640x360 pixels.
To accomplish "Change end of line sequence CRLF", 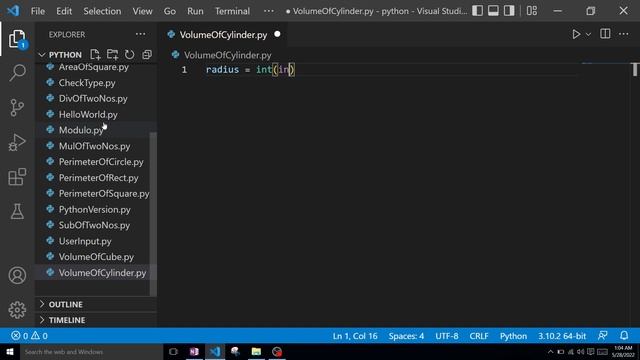I will (479, 336).
